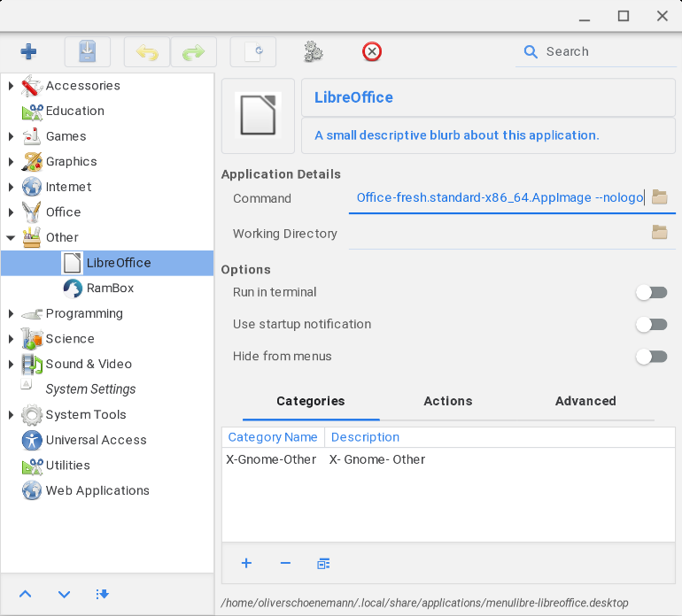The image size is (682, 616).
Task: Expand the Science category arrow
Action: pyautogui.click(x=12, y=339)
